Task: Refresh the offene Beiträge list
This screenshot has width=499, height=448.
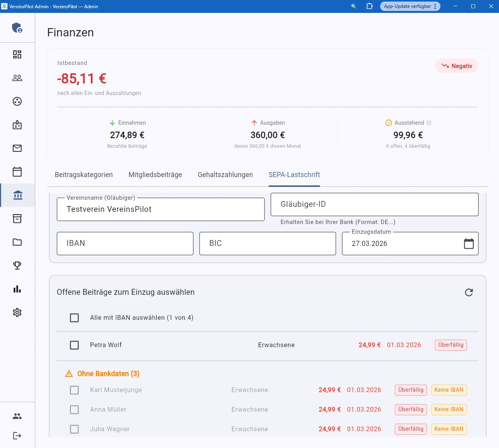Action: click(x=469, y=292)
